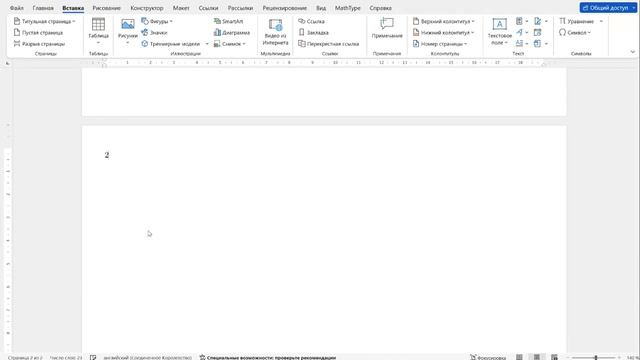Insert date and time via Текст group icon
The width and height of the screenshot is (640, 360).
[x=538, y=32]
